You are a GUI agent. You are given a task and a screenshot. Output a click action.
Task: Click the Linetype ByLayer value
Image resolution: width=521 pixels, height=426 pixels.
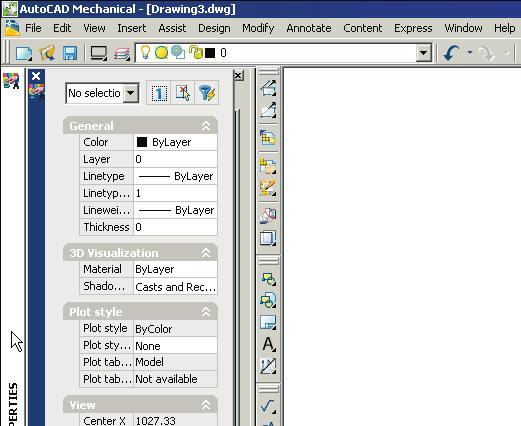[175, 176]
